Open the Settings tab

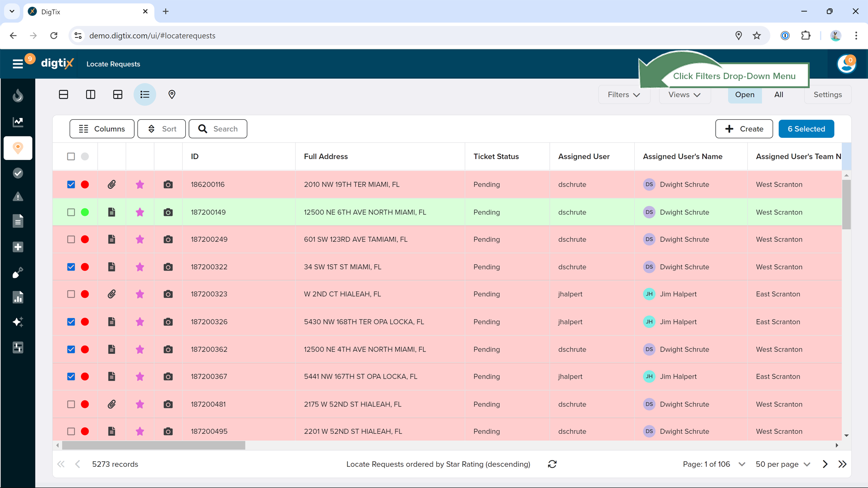pyautogui.click(x=827, y=94)
